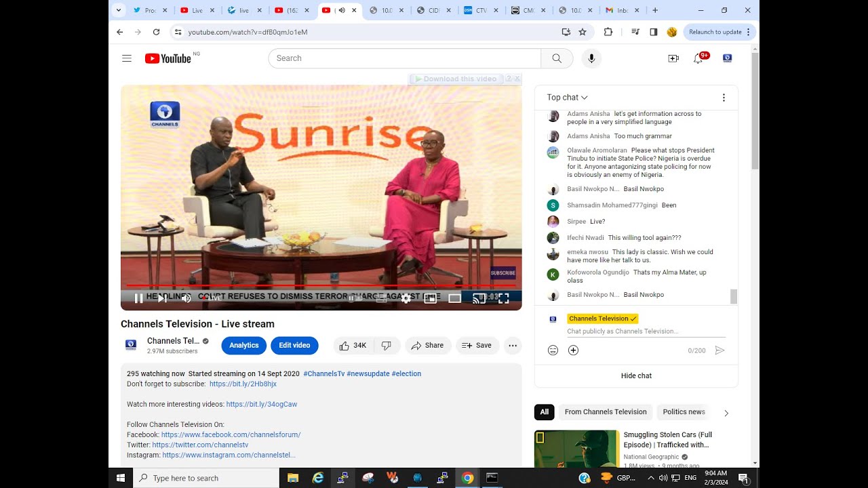Show hidden system tray icons chevron
This screenshot has width=868, height=488.
point(651,478)
